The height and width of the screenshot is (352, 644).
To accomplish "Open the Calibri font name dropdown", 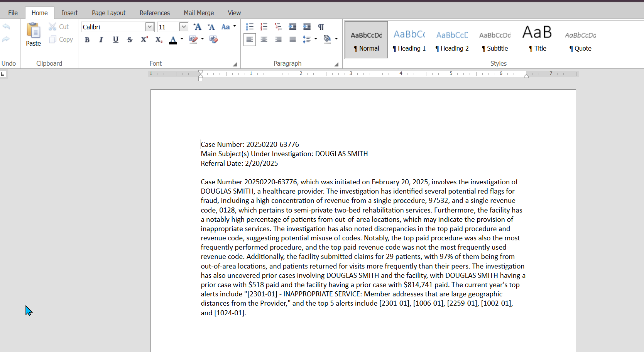I will [150, 27].
